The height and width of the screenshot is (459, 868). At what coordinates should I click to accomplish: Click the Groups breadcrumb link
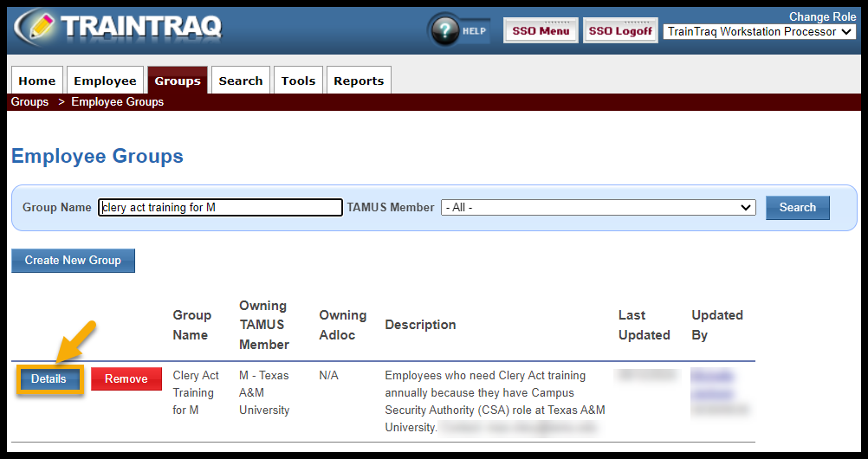(x=29, y=102)
